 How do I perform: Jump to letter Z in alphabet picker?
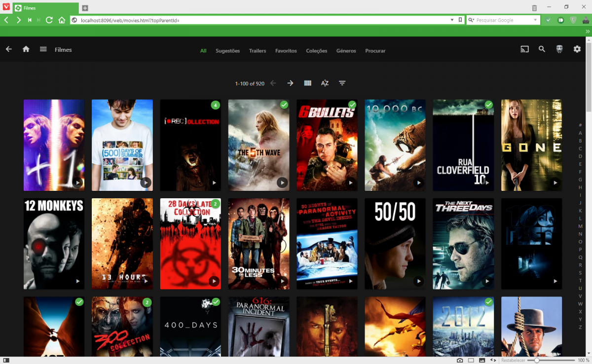coord(580,327)
